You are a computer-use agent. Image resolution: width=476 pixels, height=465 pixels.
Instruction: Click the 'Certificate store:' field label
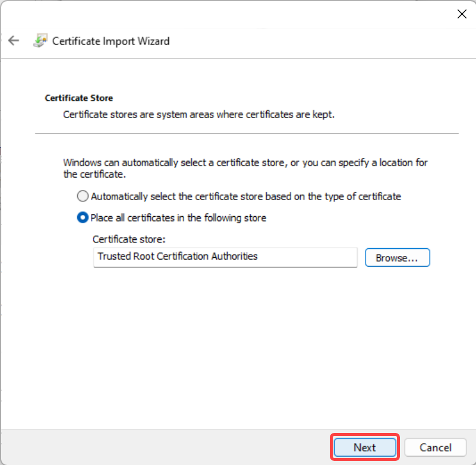pos(129,239)
